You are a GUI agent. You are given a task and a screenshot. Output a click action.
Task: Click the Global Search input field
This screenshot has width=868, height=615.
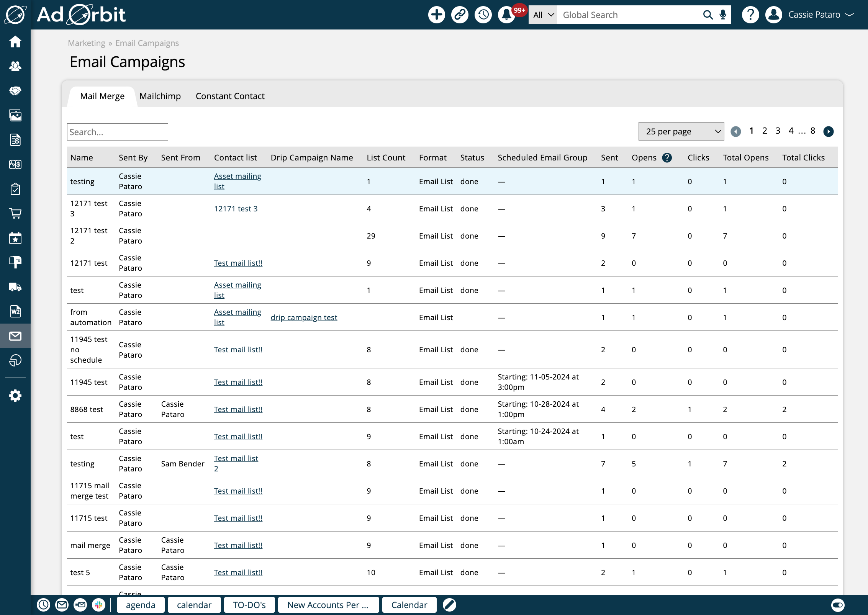click(x=628, y=15)
